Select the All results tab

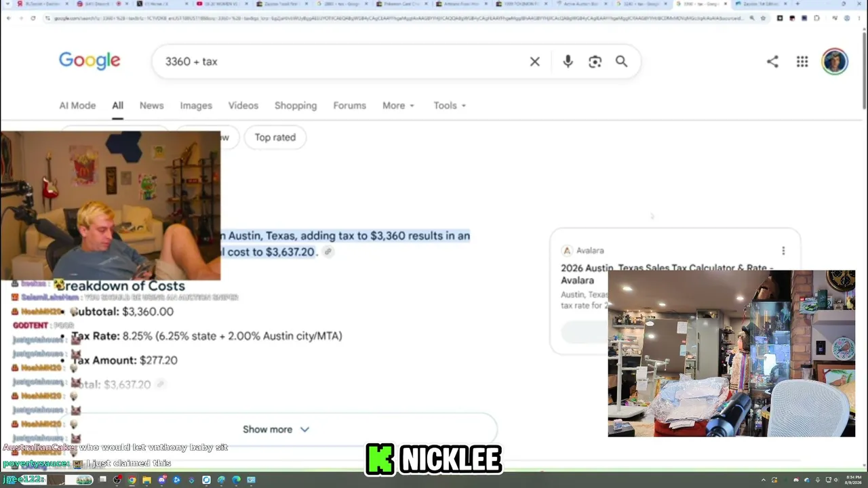coord(117,106)
